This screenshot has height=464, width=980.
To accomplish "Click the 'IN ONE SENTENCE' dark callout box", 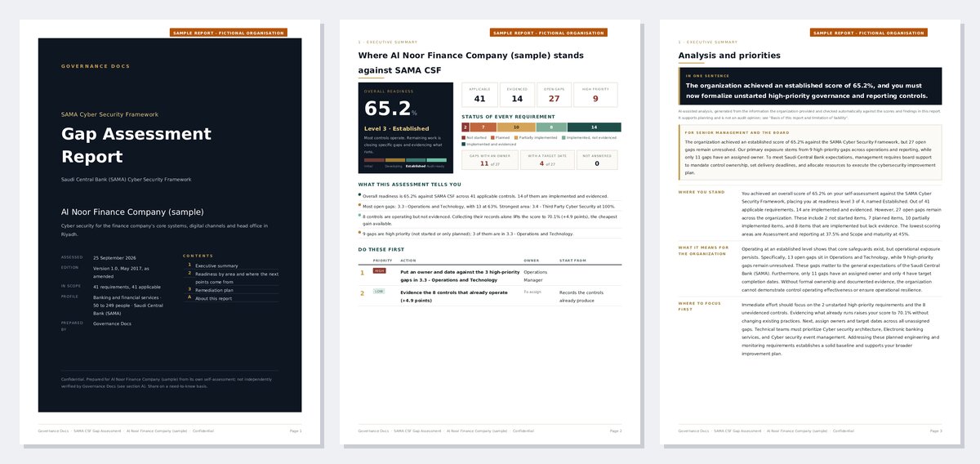I will 809,86.
